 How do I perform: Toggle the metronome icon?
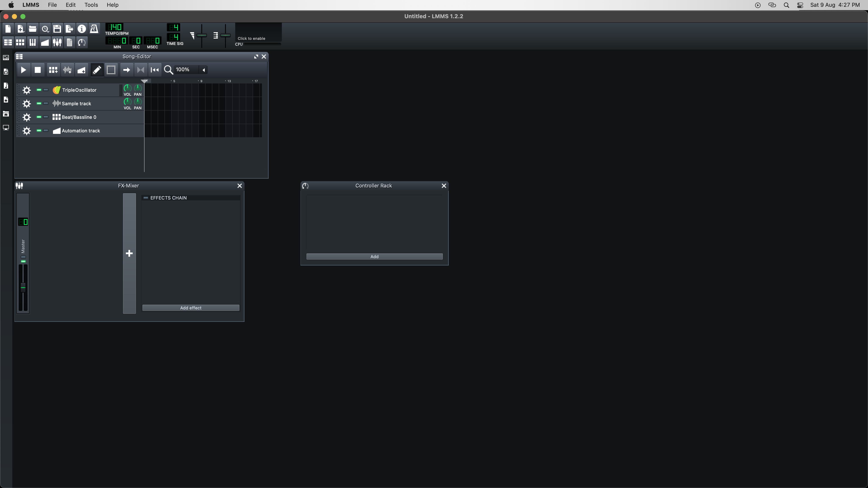coord(94,29)
